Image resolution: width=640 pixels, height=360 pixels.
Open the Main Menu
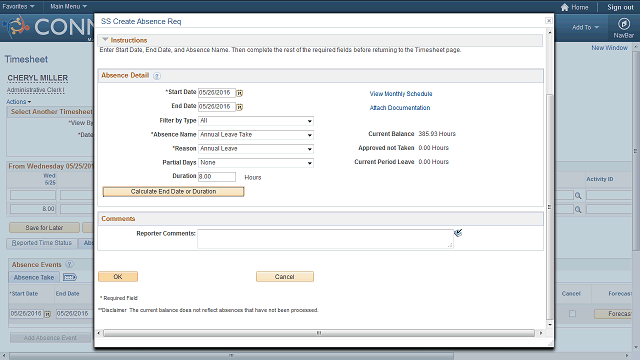click(x=68, y=7)
